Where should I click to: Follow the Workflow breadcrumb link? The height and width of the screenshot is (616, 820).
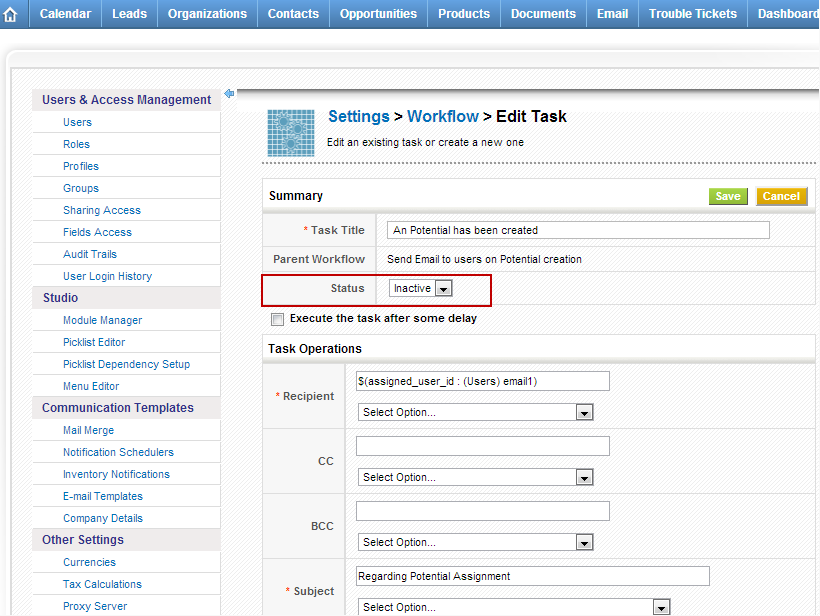pos(443,117)
